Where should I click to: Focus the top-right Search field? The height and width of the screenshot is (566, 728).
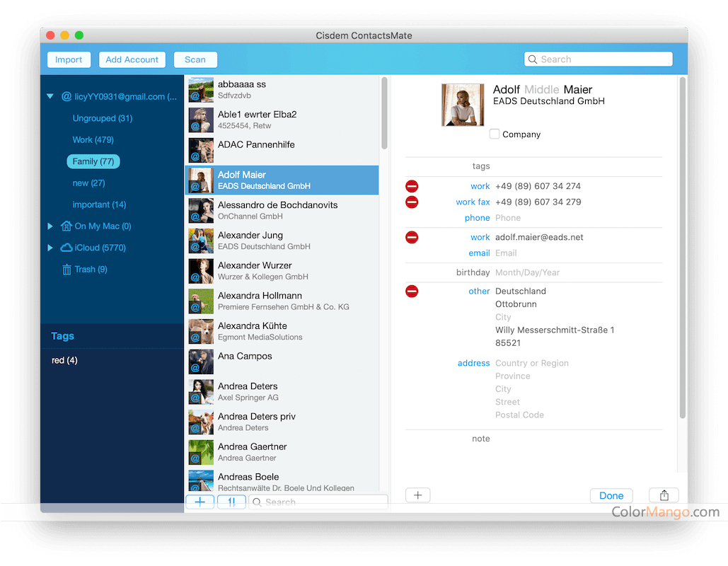[x=599, y=59]
